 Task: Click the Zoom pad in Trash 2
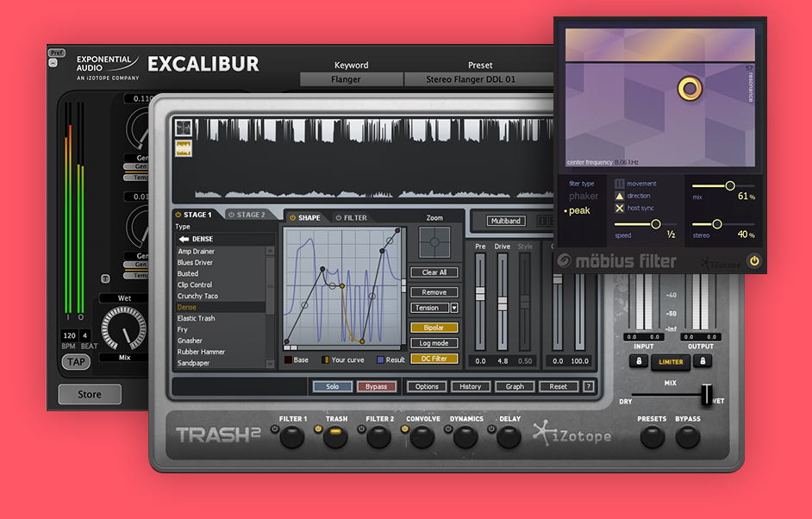coord(434,242)
